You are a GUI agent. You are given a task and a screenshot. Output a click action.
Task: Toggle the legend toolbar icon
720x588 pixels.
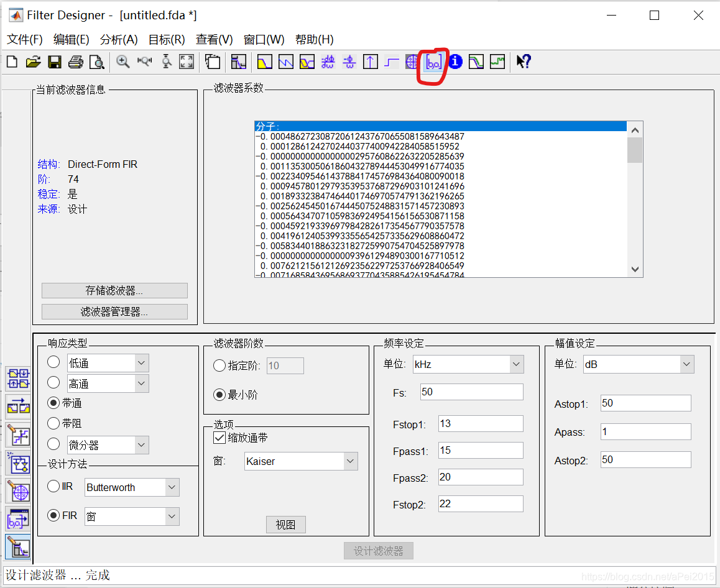tap(212, 62)
